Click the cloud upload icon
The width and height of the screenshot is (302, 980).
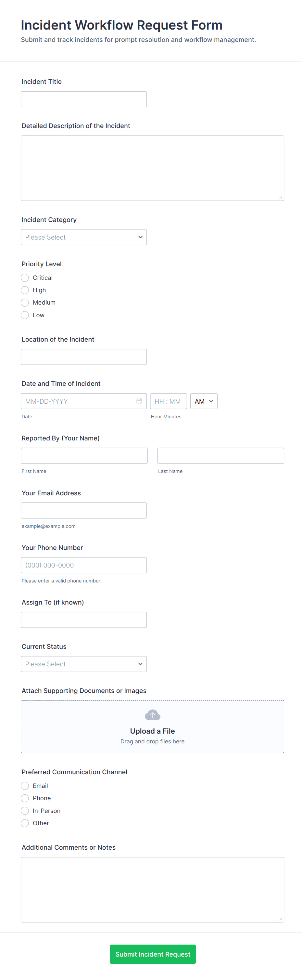click(x=152, y=714)
